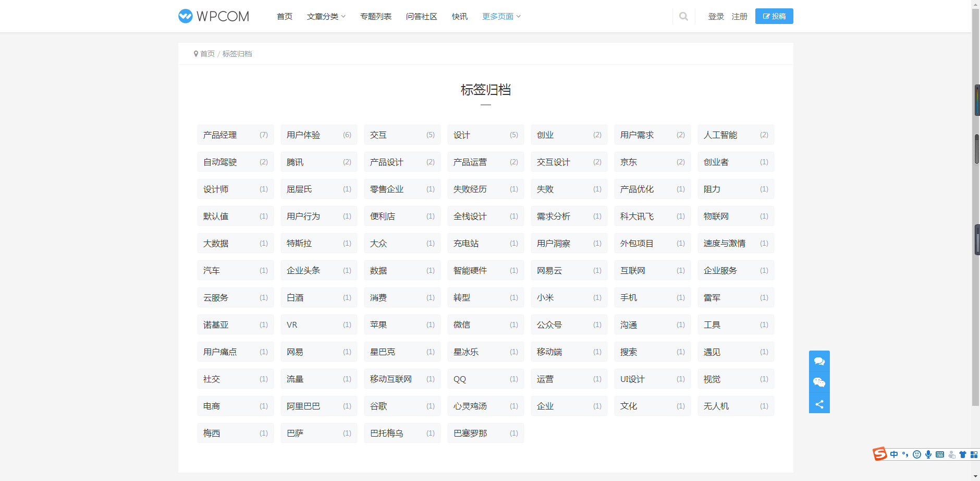The width and height of the screenshot is (980, 481).
Task: Open the input method soft keyboard icon
Action: (940, 454)
